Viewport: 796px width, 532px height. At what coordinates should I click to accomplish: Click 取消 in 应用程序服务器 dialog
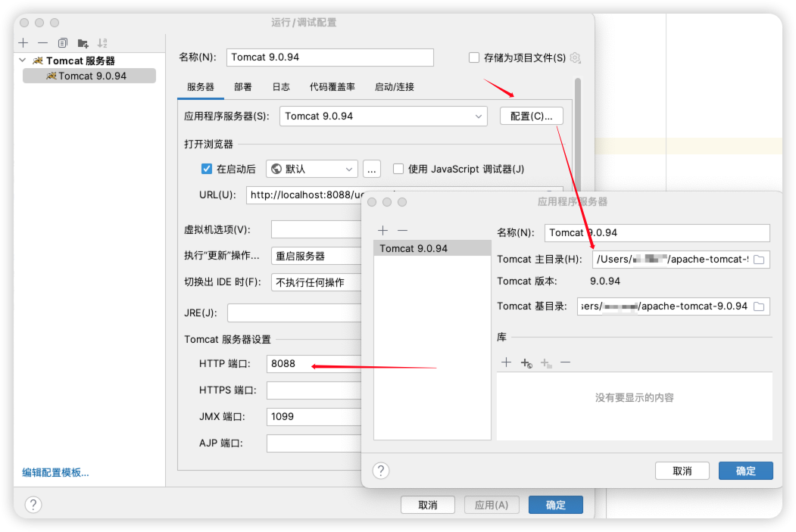point(682,471)
